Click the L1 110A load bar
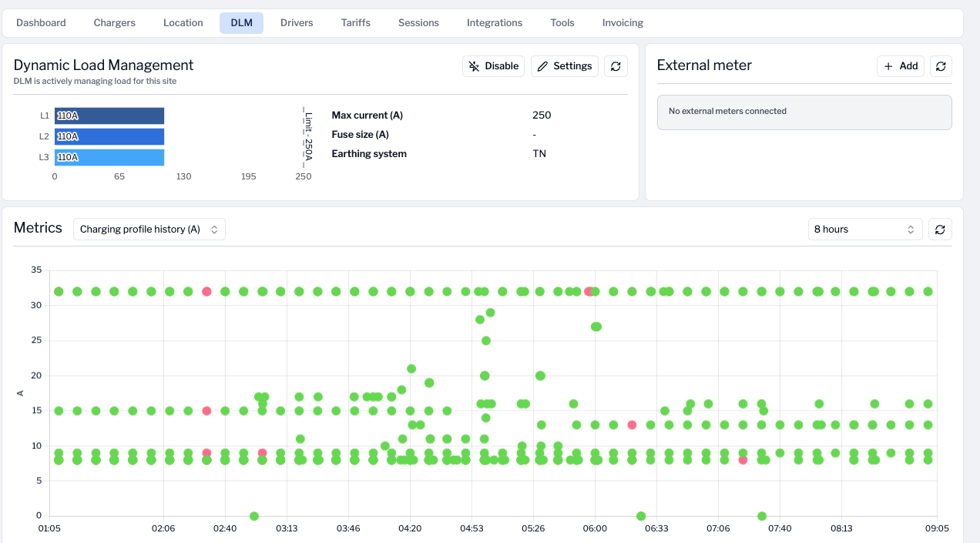 pyautogui.click(x=109, y=116)
